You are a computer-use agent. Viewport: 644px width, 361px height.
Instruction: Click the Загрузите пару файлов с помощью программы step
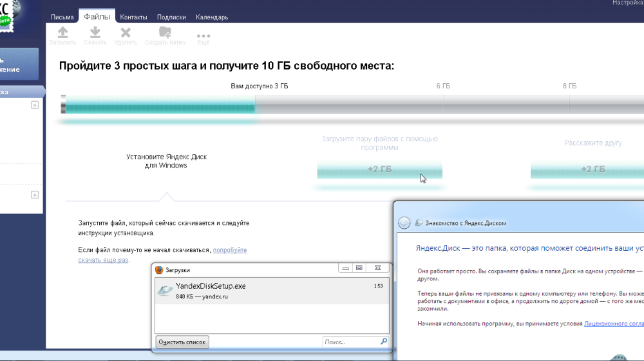coord(379,143)
